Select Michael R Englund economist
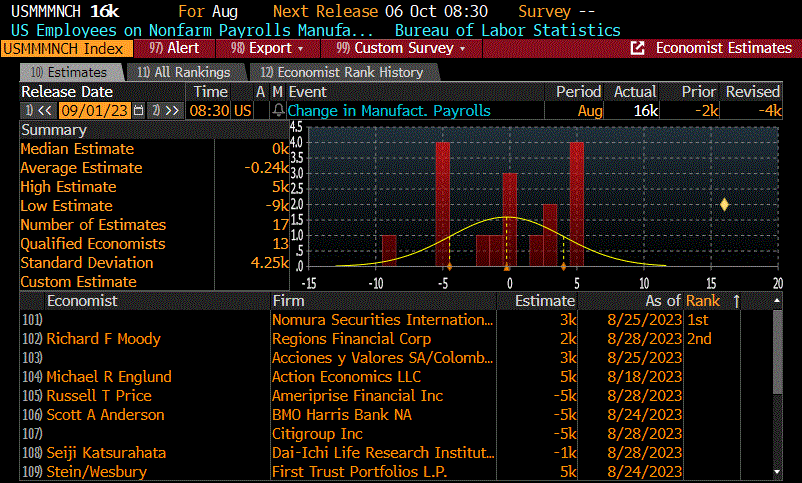This screenshot has width=802, height=483. coord(109,377)
